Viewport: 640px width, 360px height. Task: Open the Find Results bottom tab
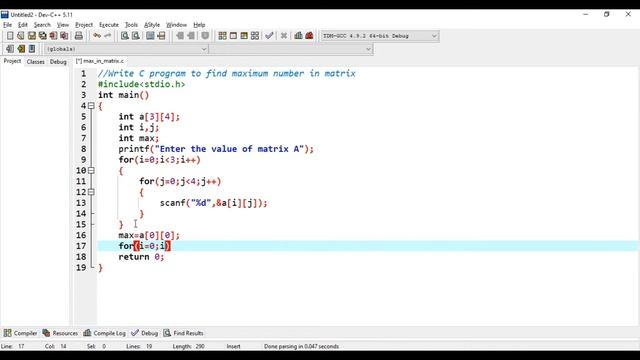point(183,333)
